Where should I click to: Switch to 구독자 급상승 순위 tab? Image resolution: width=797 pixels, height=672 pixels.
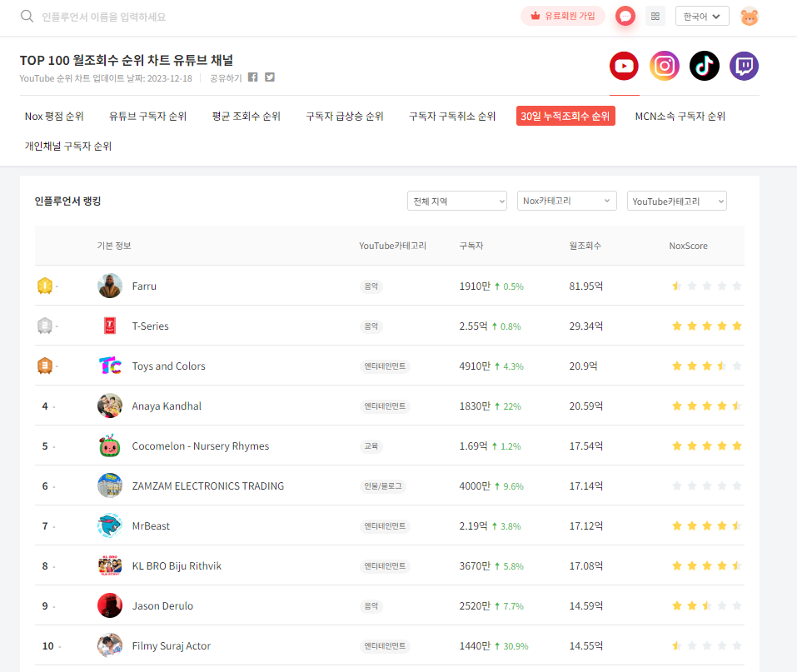point(345,116)
